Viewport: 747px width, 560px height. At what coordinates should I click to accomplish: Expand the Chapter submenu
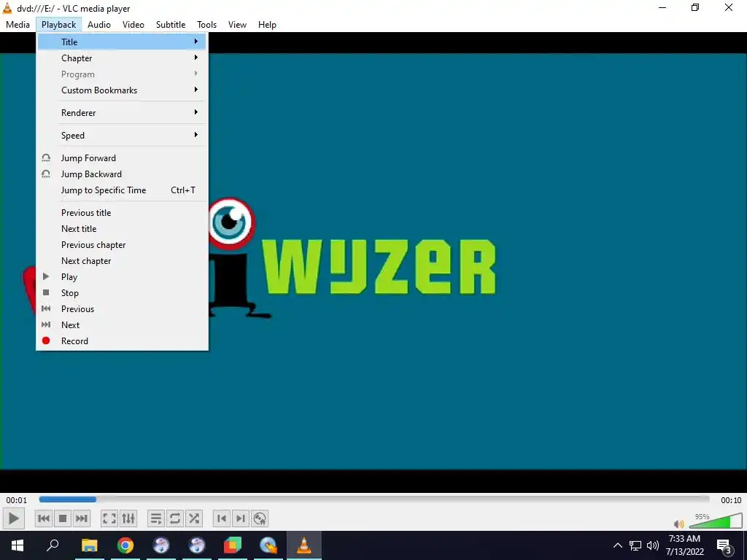click(122, 58)
